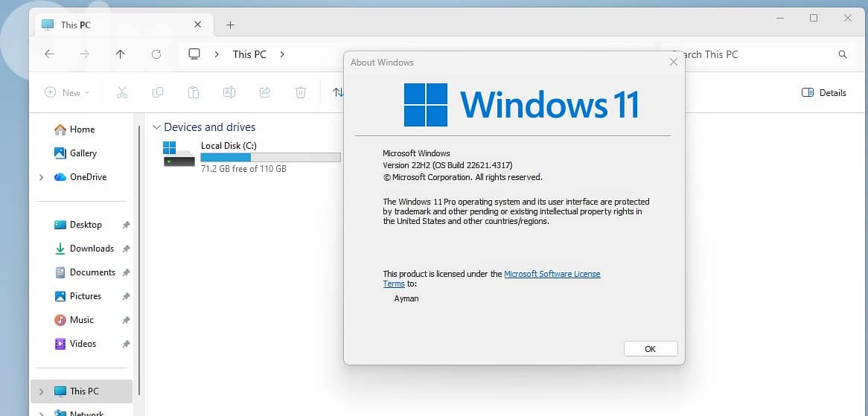The height and width of the screenshot is (416, 868).
Task: Open the Microsoft Software License Terms link
Action: 552,274
